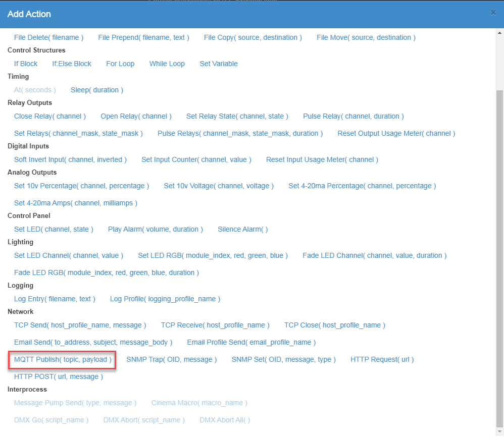Choose Set Relay State( channel, state )

[237, 116]
